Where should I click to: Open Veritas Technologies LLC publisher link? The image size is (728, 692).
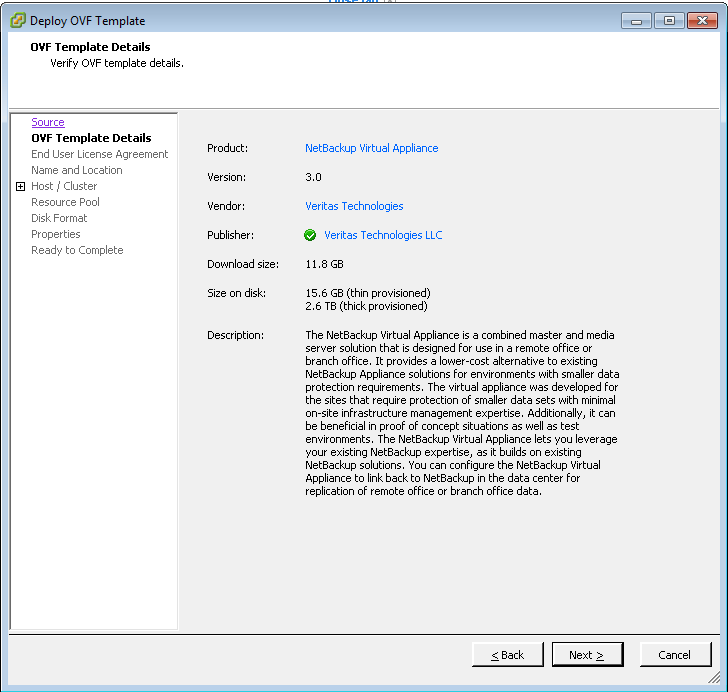pyautogui.click(x=383, y=235)
